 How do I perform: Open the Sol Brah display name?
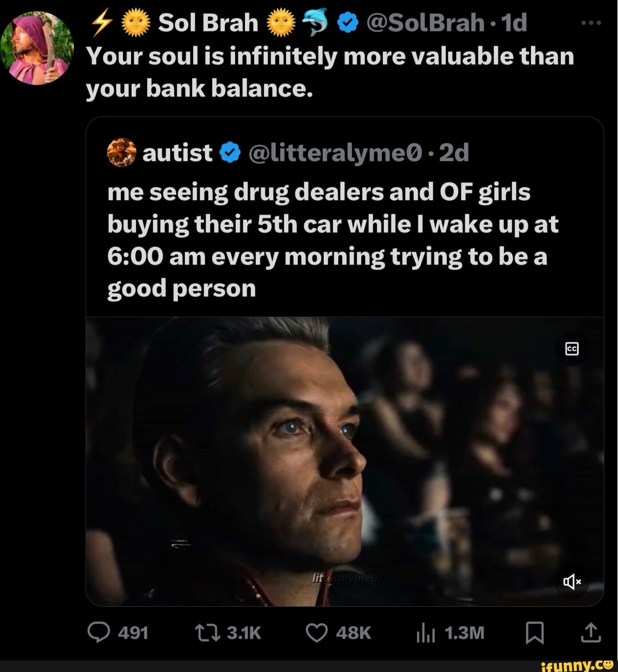click(x=208, y=23)
